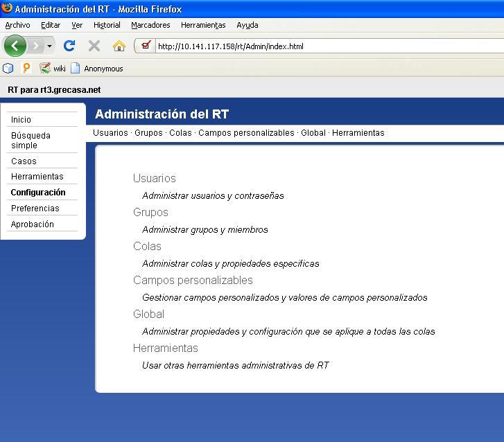This screenshot has width=504, height=442.
Task: Click Administrar grupos y miembros link
Action: (205, 229)
